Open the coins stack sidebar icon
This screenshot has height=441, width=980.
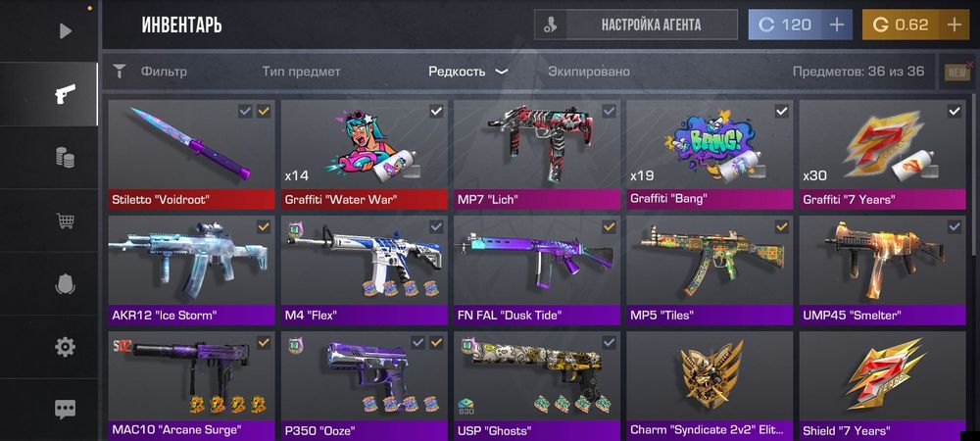pos(65,158)
